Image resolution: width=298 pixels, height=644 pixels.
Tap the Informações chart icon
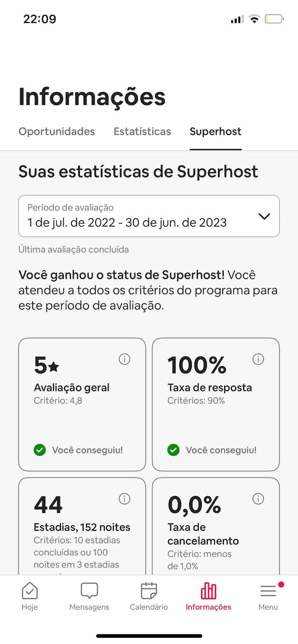coord(209,591)
